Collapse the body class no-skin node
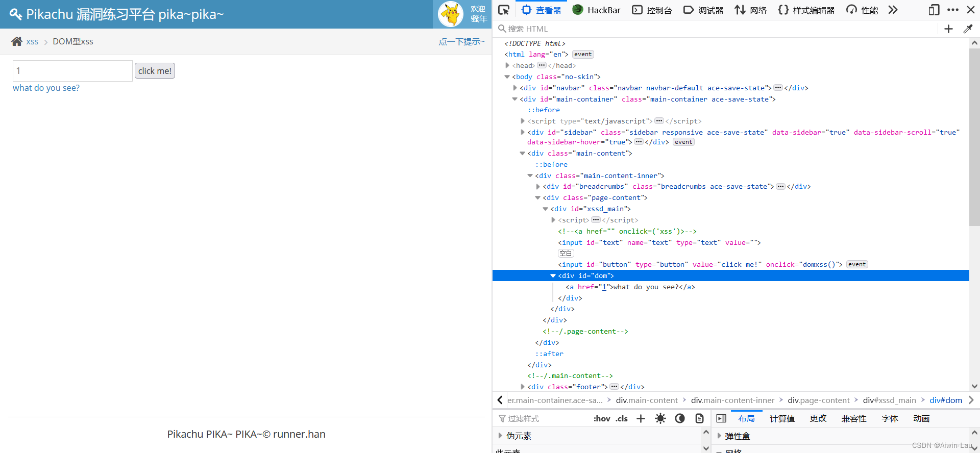Viewport: 980px width, 453px height. click(507, 77)
